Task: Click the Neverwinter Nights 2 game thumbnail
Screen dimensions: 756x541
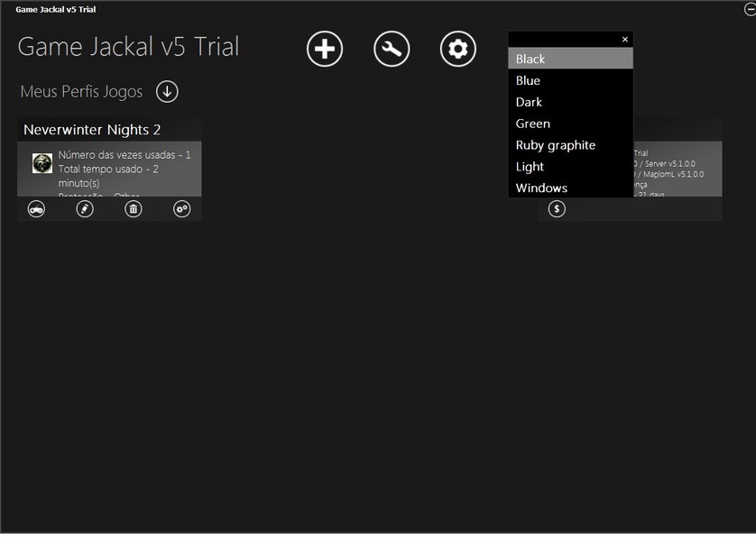Action: tap(42, 163)
